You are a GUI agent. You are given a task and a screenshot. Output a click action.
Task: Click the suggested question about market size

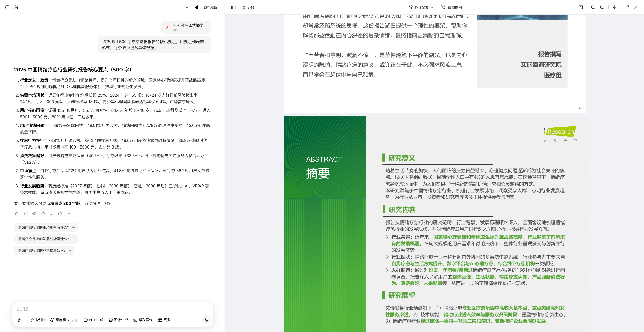pos(46,227)
